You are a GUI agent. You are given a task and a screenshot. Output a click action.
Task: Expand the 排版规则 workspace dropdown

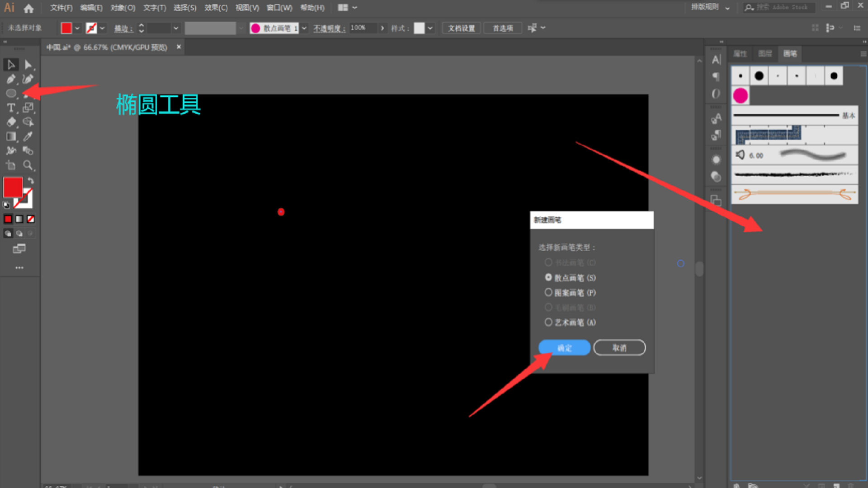pos(727,8)
